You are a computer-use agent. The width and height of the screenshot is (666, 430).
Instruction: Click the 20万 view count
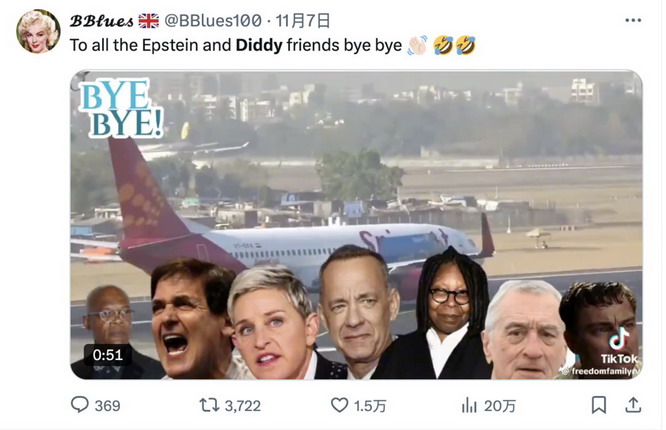pos(501,405)
